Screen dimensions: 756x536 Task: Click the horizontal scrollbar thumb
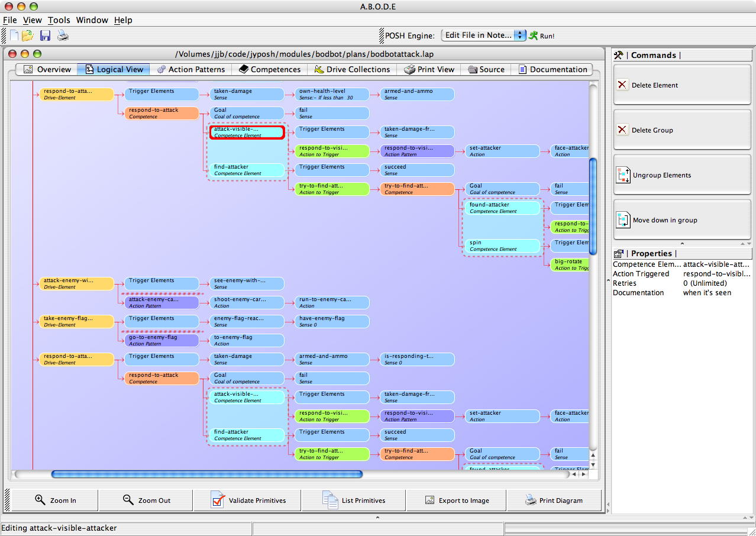pos(206,474)
